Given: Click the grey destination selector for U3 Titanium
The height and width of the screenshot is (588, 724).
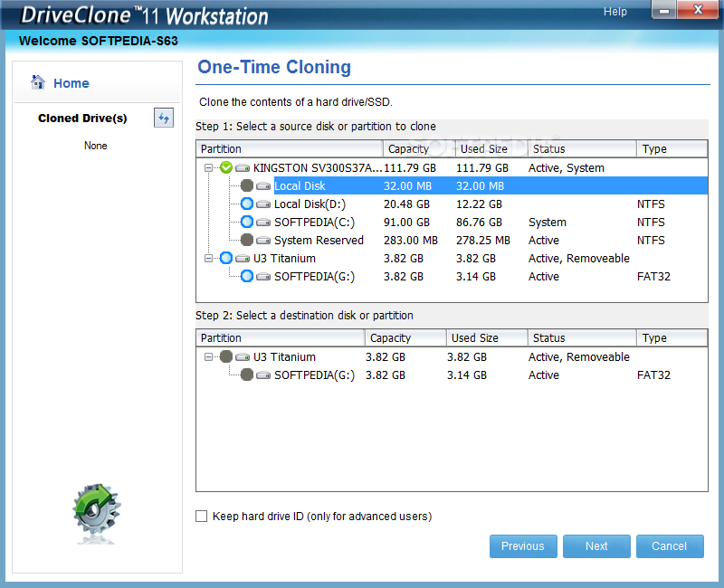Looking at the screenshot, I should [x=226, y=356].
